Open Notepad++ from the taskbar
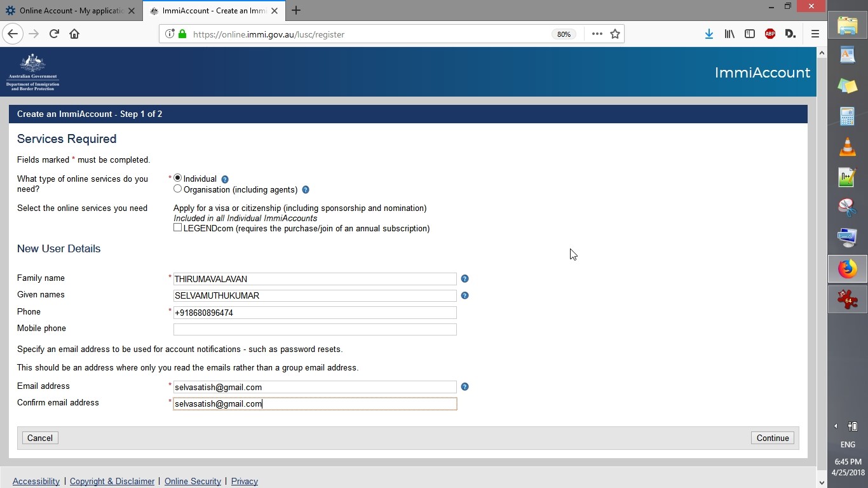This screenshot has width=868, height=488. click(x=848, y=177)
